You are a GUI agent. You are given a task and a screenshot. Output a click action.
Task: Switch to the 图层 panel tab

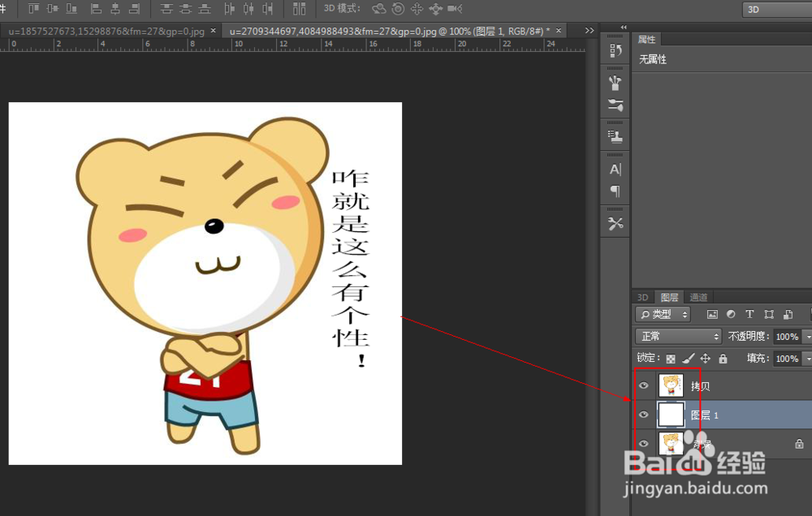tap(669, 297)
